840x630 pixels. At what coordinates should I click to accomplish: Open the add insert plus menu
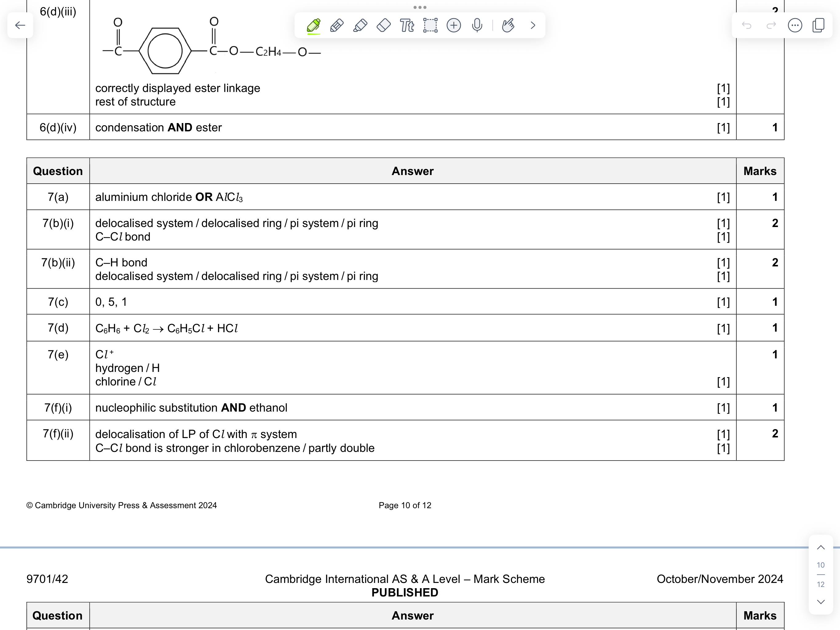[x=454, y=26]
